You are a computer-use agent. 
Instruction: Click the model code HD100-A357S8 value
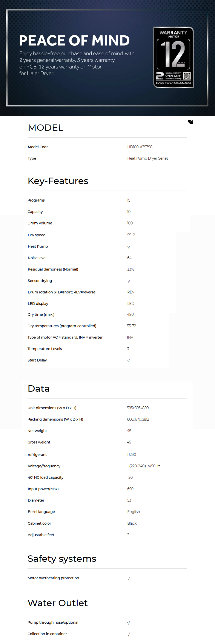point(140,147)
